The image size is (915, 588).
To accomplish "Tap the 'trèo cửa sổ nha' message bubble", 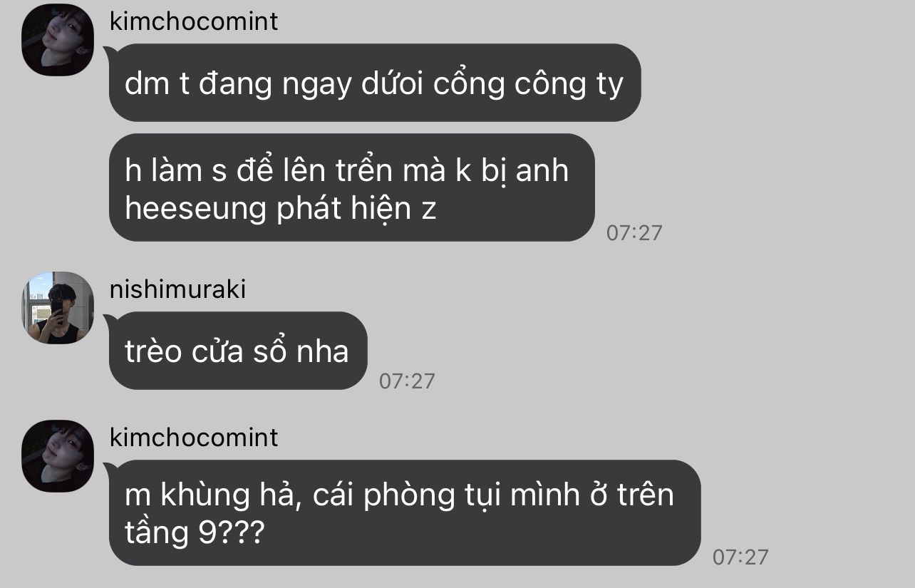I will click(x=238, y=351).
